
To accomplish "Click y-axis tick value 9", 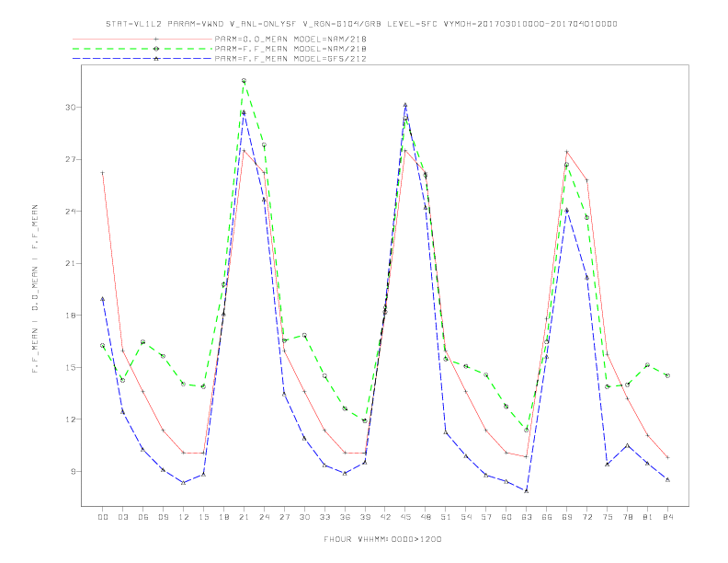I will pyautogui.click(x=73, y=472).
